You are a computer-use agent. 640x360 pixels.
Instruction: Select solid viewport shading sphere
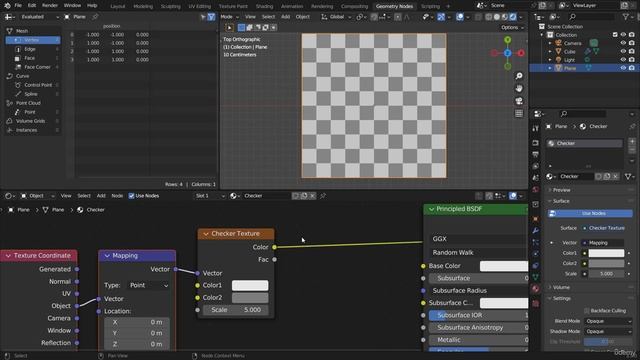point(497,17)
